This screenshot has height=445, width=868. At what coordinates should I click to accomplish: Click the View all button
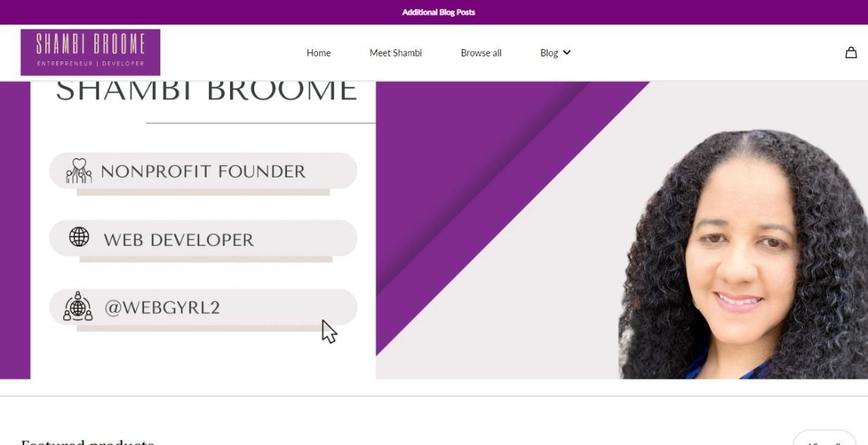pos(824,439)
